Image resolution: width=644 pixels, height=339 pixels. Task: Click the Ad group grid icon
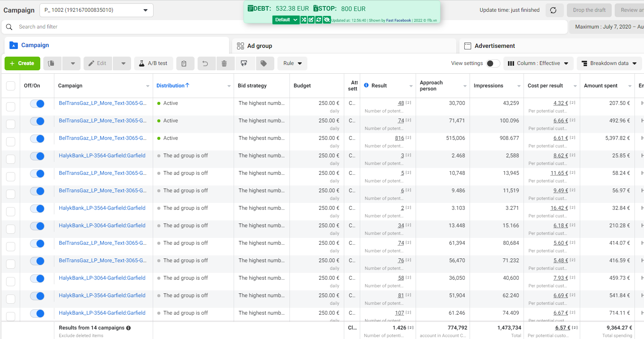click(241, 46)
